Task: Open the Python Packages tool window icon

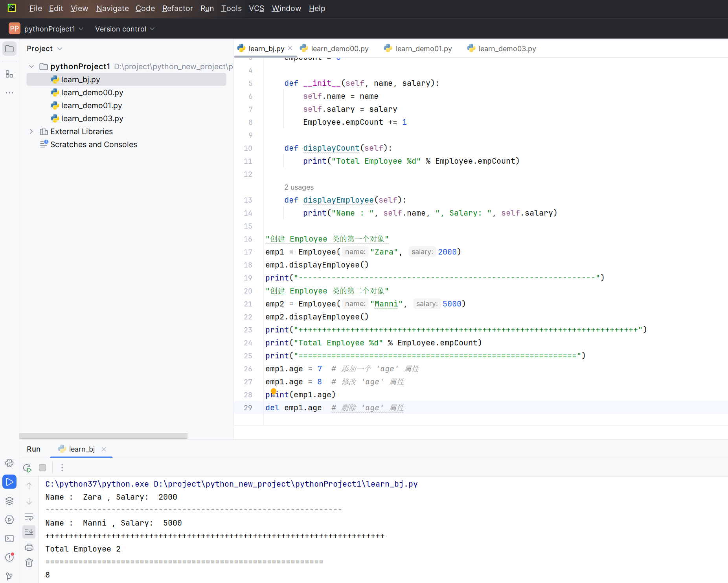Action: point(9,500)
